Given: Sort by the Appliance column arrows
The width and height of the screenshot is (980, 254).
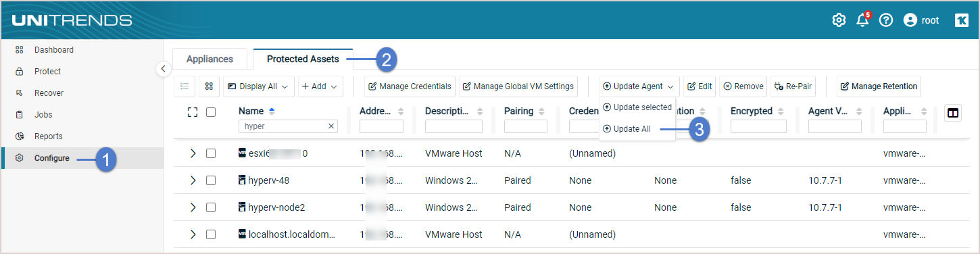Looking at the screenshot, I should click(x=923, y=111).
